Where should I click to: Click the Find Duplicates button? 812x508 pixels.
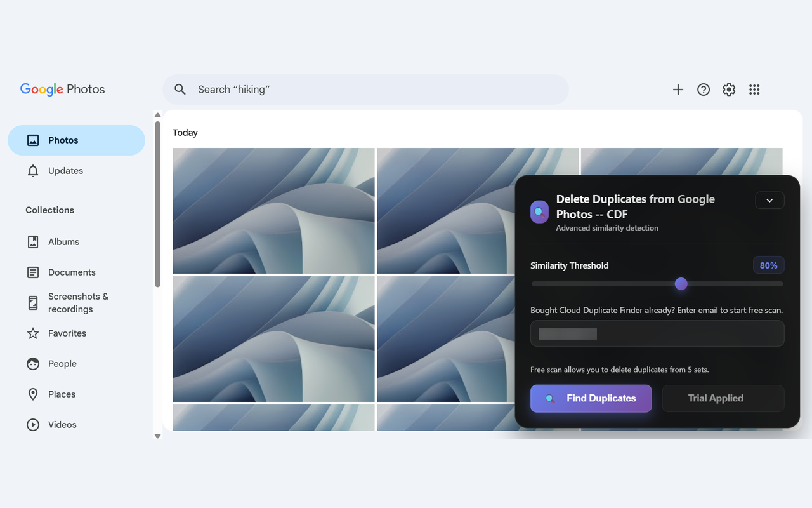pos(591,398)
